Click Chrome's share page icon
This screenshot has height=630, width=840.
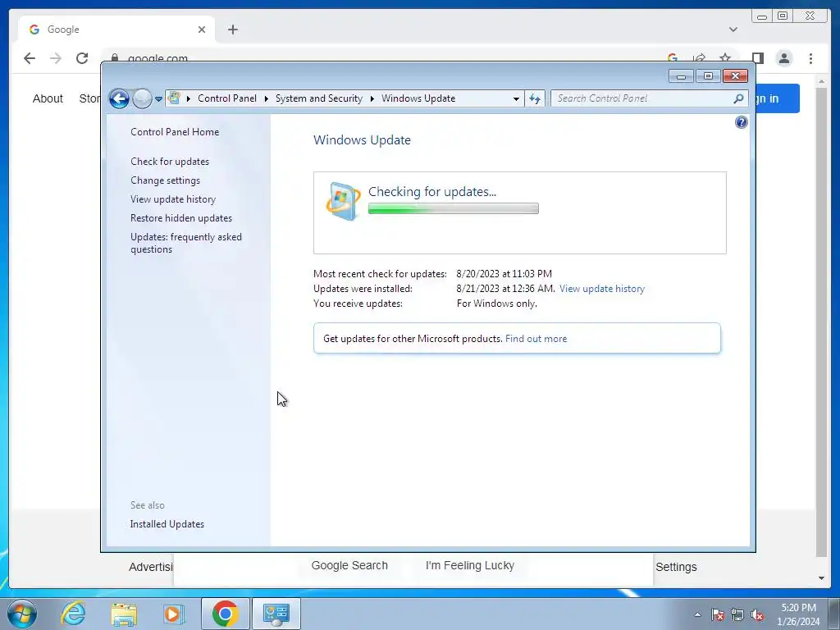click(x=699, y=57)
